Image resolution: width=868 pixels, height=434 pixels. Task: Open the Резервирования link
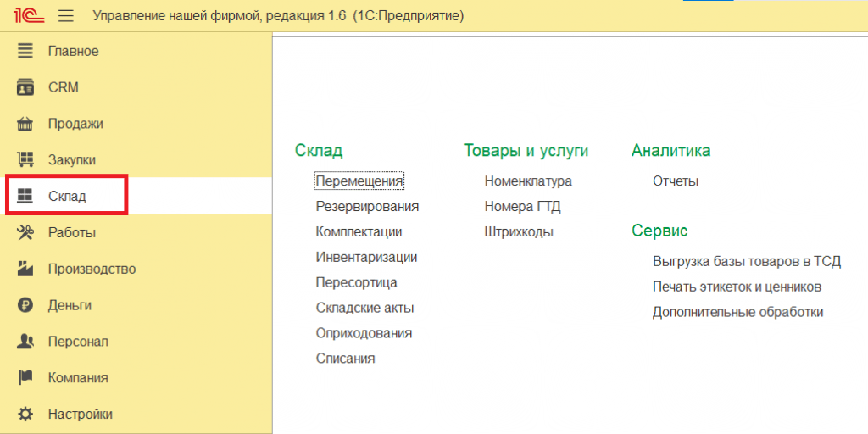click(x=367, y=207)
